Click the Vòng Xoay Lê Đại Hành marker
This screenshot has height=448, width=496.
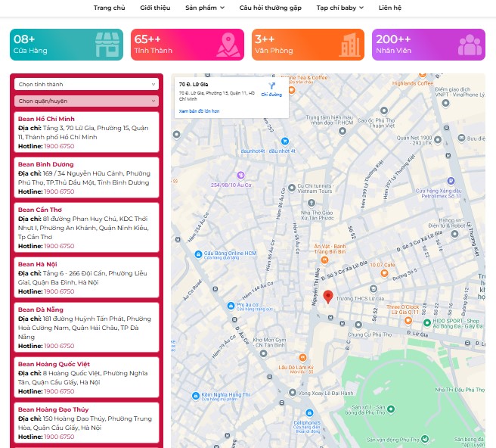tap(293, 393)
